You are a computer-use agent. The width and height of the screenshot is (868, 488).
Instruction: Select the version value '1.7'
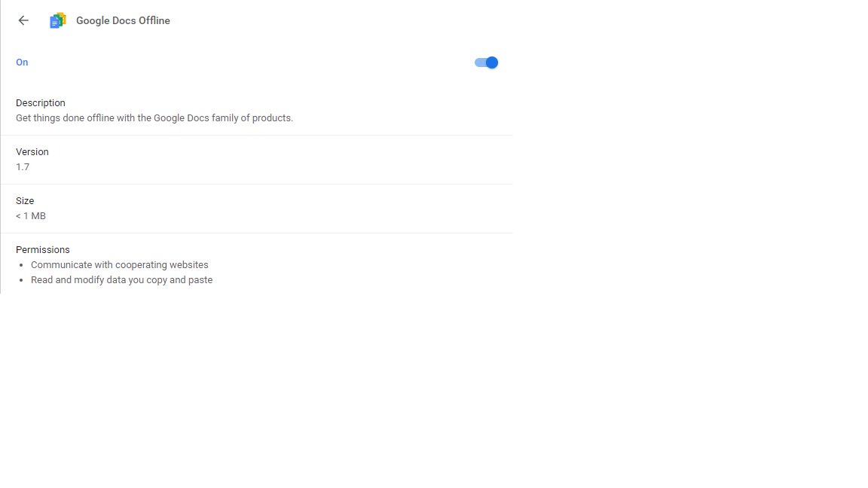point(23,167)
